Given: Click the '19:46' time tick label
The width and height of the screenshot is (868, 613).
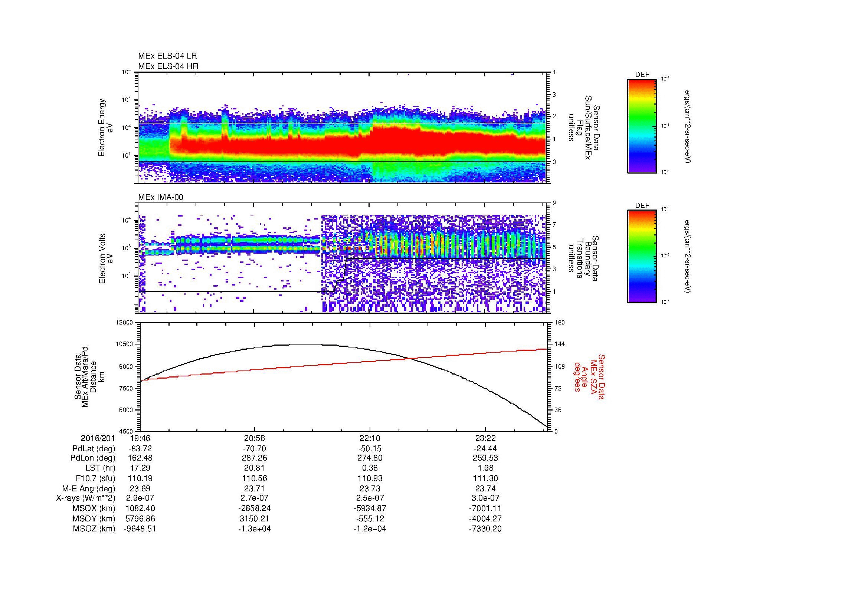Looking at the screenshot, I should point(140,438).
